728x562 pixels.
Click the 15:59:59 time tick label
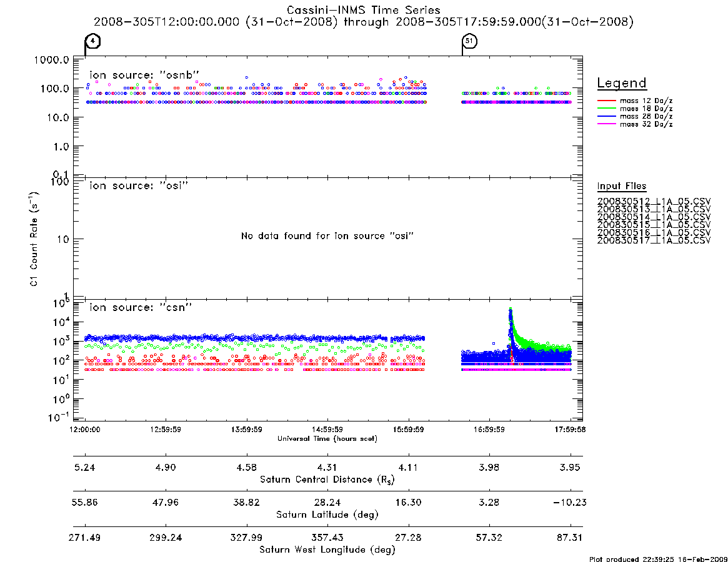(409, 430)
